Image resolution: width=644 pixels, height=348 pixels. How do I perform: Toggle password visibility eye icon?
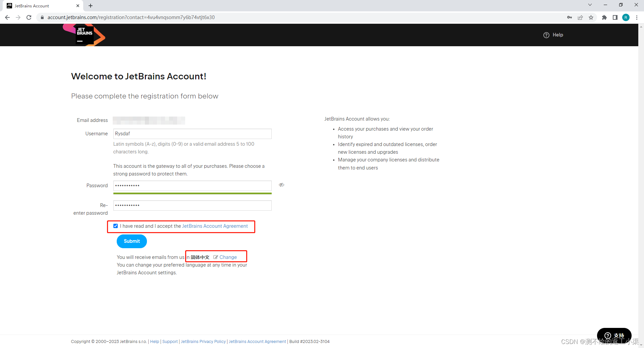[281, 185]
